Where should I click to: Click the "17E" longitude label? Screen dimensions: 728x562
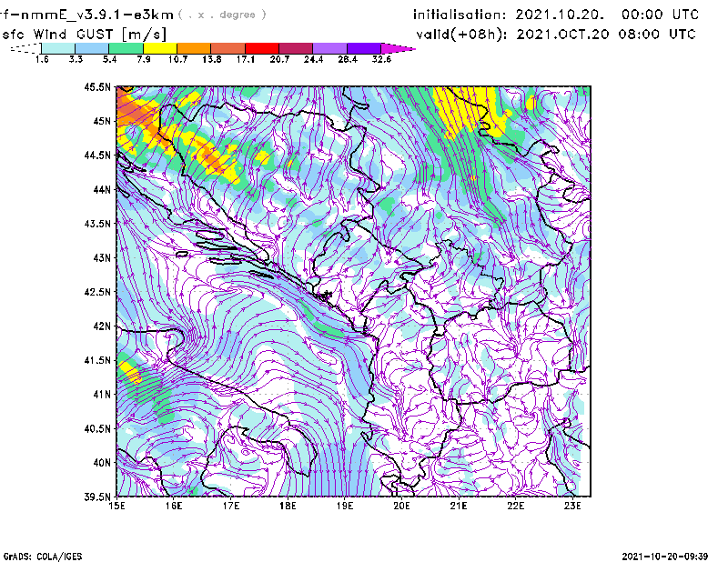(231, 506)
